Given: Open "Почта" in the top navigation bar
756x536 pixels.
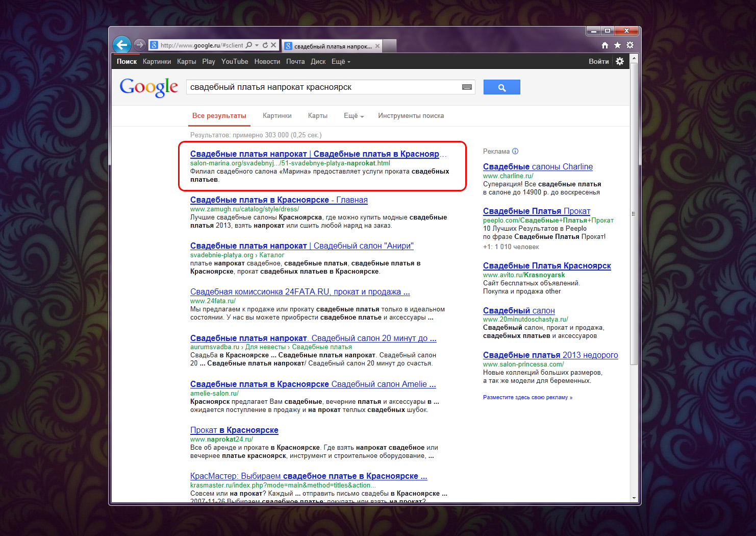Looking at the screenshot, I should pos(295,61).
